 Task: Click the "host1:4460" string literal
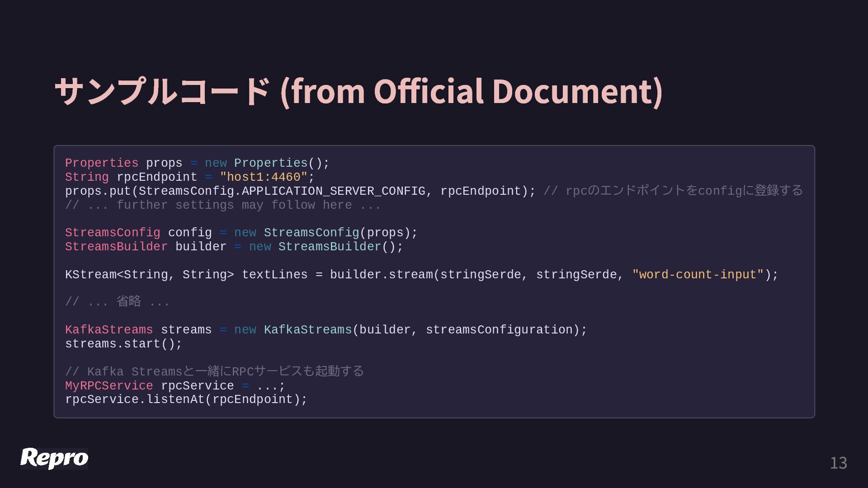coord(263,177)
